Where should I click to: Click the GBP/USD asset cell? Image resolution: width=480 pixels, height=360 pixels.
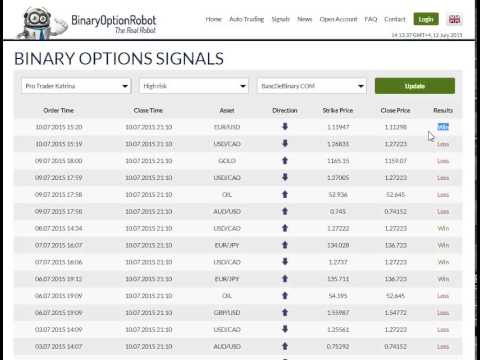pyautogui.click(x=227, y=313)
